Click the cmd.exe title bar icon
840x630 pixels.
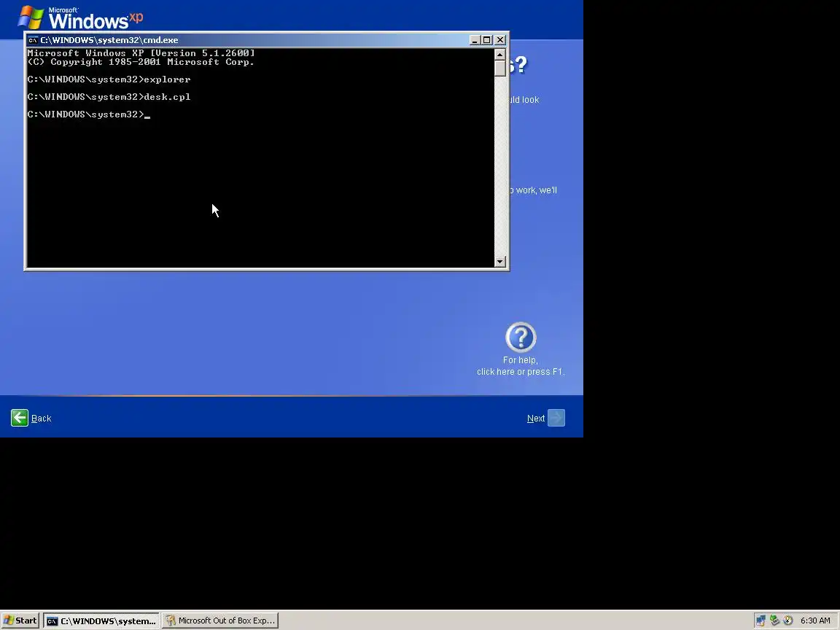click(34, 40)
